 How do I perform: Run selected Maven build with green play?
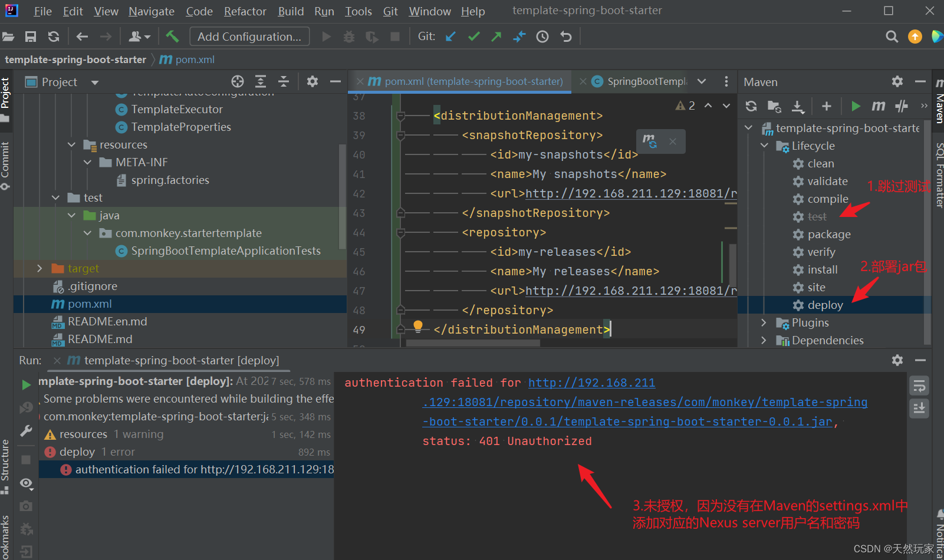point(856,106)
